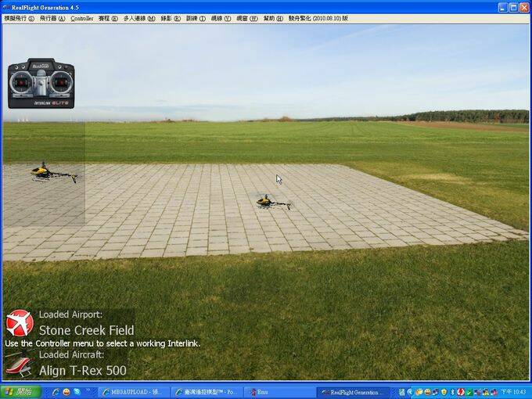This screenshot has height=399, width=532.
Task: Expand the quick launch overflow chevron
Action: (88, 390)
